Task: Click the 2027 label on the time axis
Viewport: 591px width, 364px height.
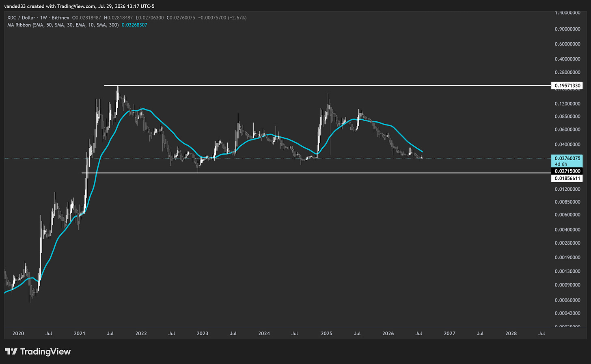Action: [449, 334]
